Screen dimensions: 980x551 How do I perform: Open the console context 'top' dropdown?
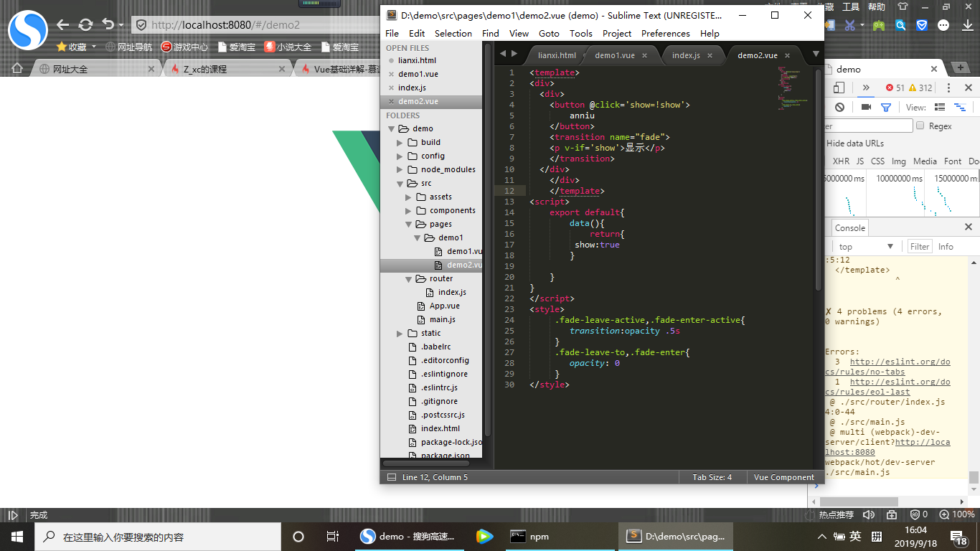pyautogui.click(x=866, y=246)
